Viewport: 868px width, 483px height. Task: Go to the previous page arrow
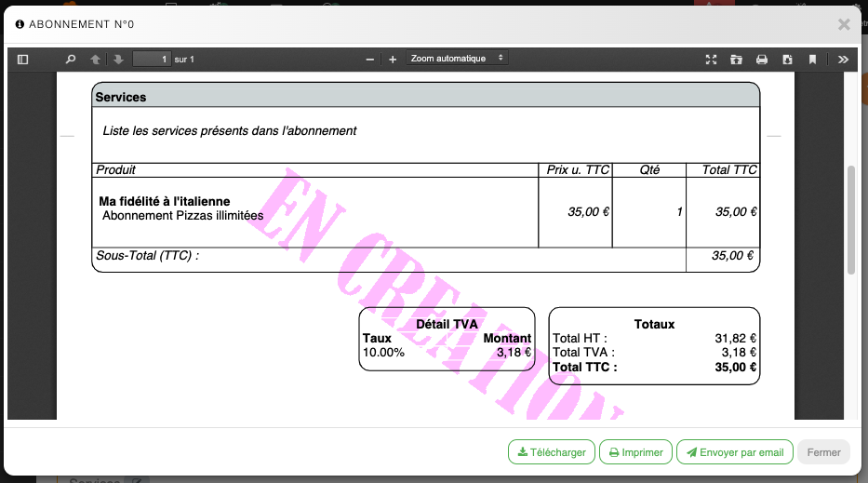(95, 60)
